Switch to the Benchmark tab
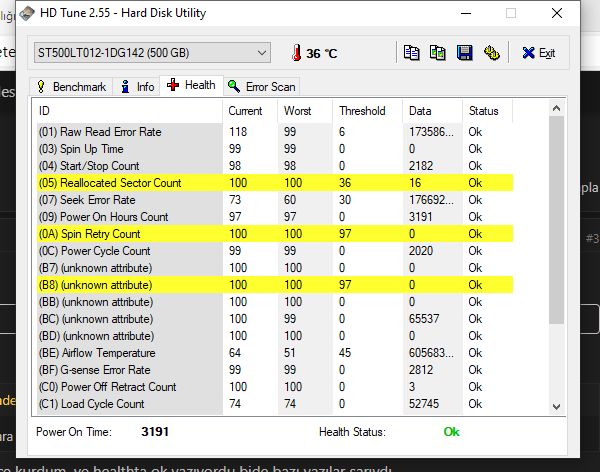Image resolution: width=600 pixels, height=472 pixels. (x=72, y=87)
